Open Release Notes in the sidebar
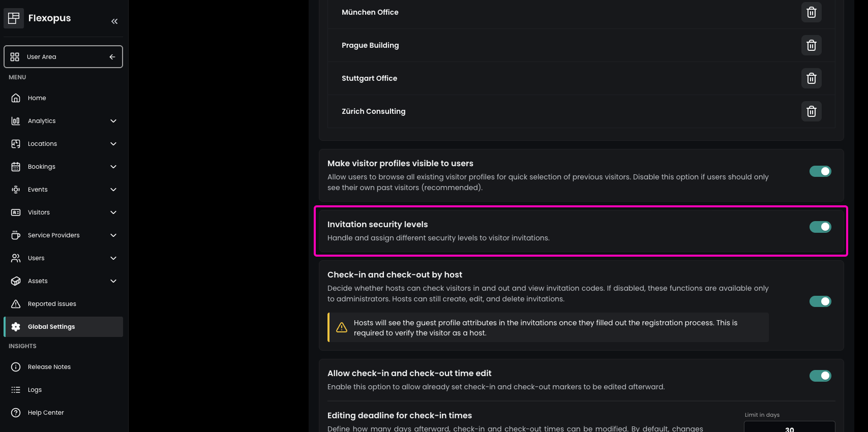868x432 pixels. click(49, 367)
